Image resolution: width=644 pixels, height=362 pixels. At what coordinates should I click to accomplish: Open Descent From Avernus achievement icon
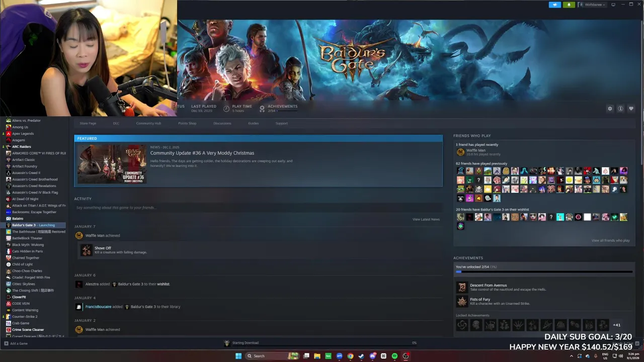point(462,287)
